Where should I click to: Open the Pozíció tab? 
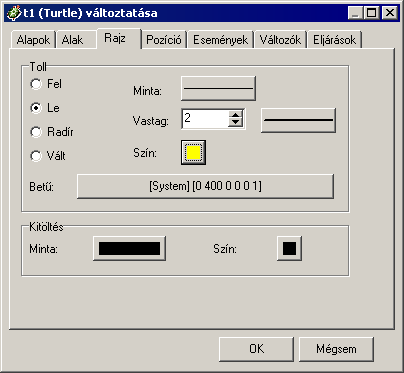164,40
